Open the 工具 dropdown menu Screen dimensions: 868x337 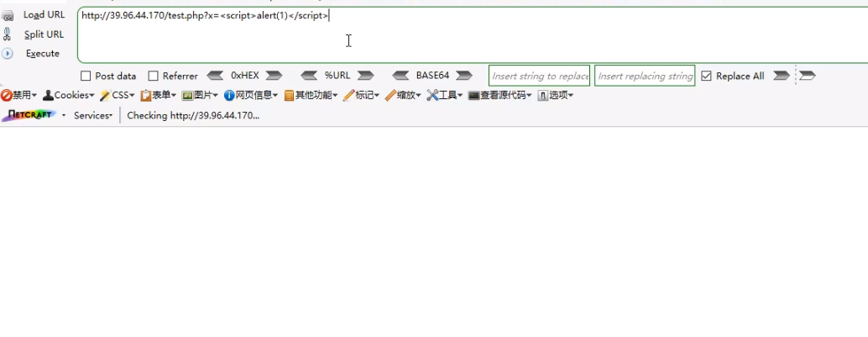coord(445,95)
